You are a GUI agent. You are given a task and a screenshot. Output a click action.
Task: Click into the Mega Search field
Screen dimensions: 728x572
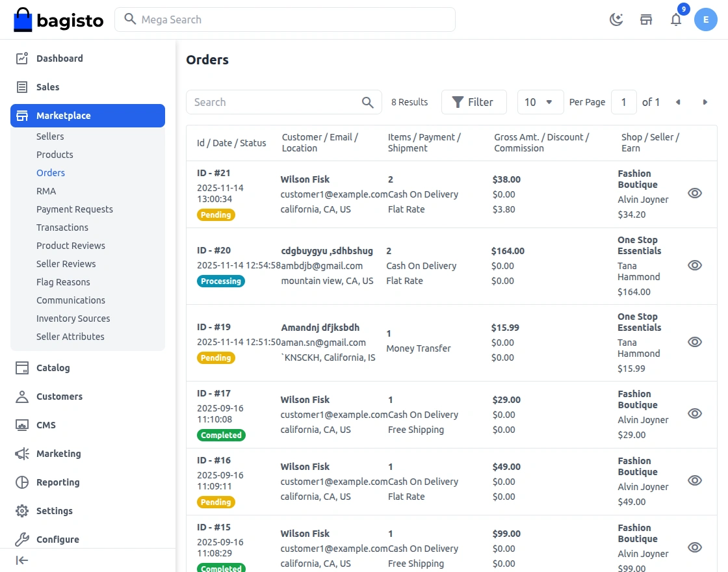[x=292, y=19]
